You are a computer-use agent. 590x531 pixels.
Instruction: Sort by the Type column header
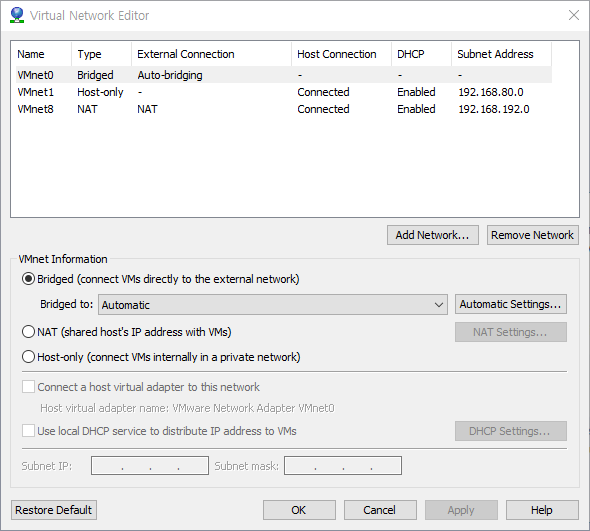[101, 54]
